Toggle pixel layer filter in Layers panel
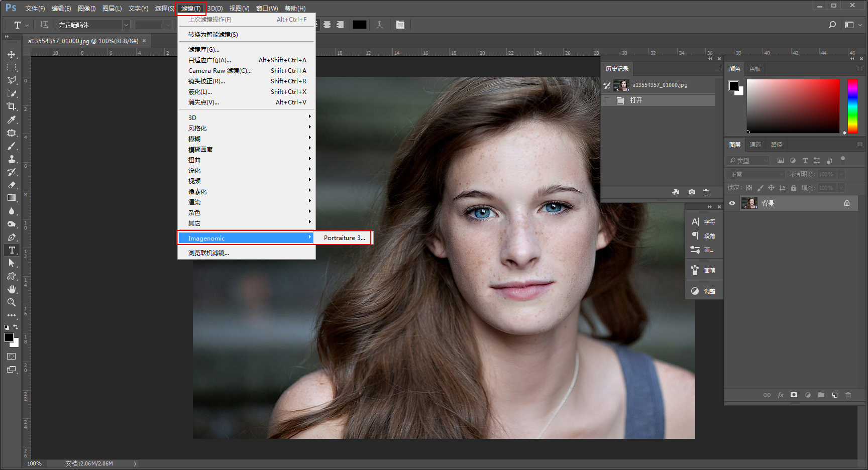 click(780, 161)
